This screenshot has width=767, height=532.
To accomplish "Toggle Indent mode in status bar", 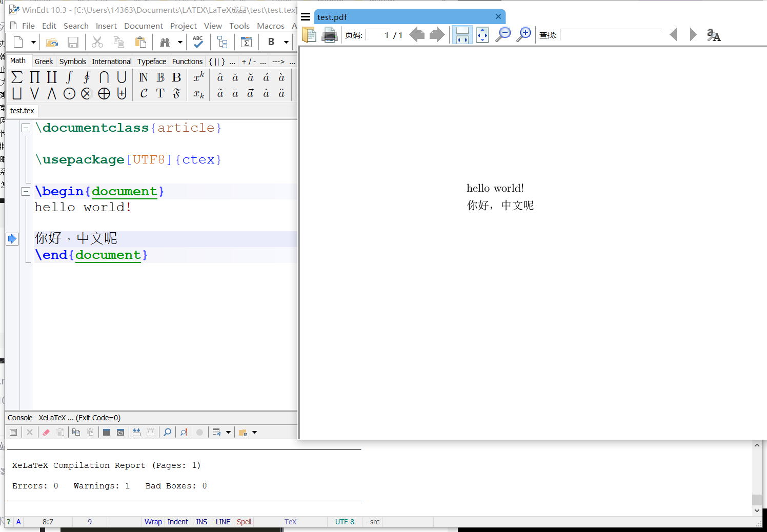I will 177,522.
